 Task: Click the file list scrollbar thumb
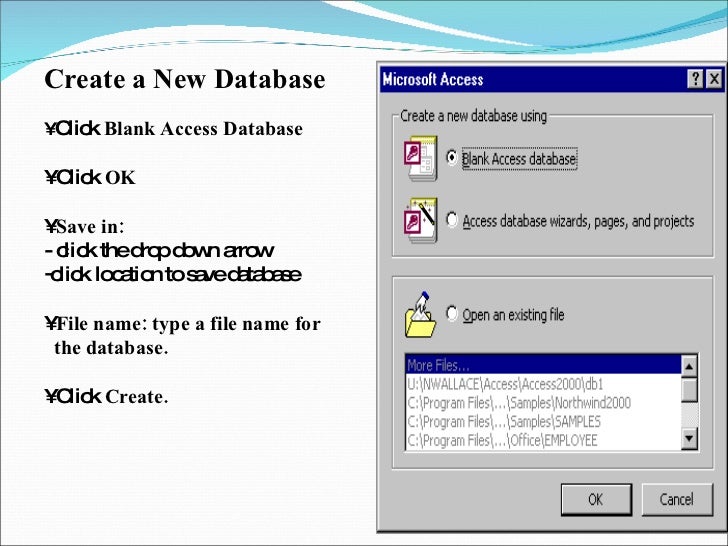coord(689,390)
